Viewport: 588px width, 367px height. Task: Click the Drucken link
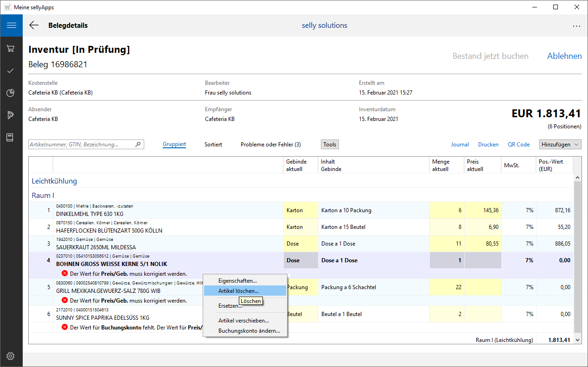pos(488,145)
